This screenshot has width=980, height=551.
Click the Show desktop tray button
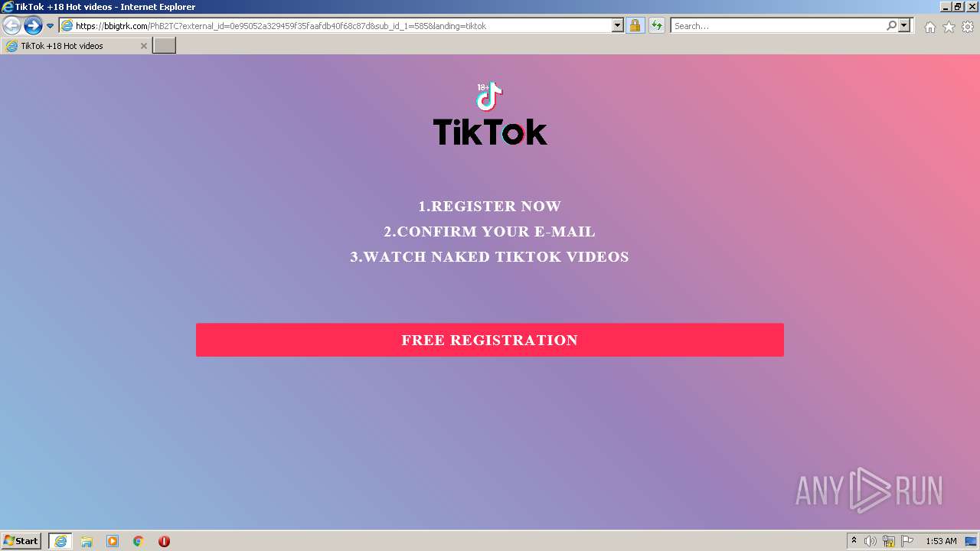(972, 541)
